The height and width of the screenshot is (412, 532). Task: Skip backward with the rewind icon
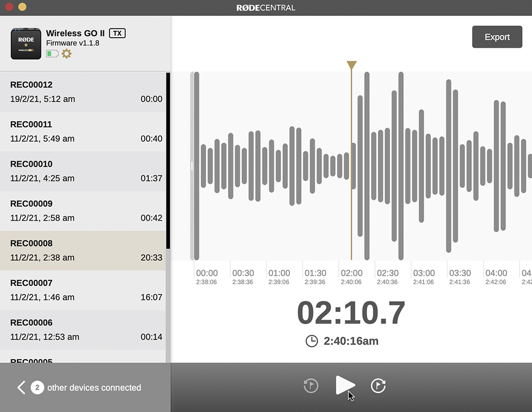pos(311,385)
